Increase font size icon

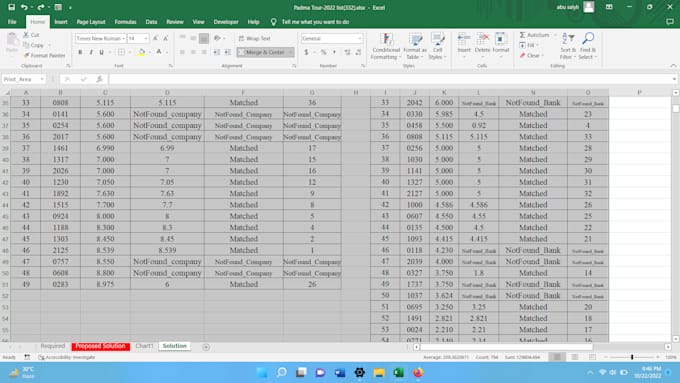coord(155,39)
